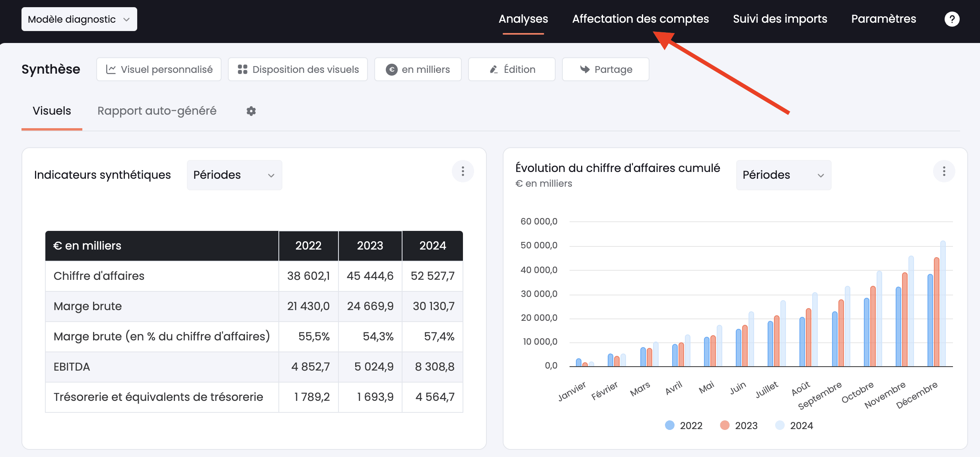Switch to the Visuels tab
Viewport: 980px width, 457px height.
[x=52, y=111]
